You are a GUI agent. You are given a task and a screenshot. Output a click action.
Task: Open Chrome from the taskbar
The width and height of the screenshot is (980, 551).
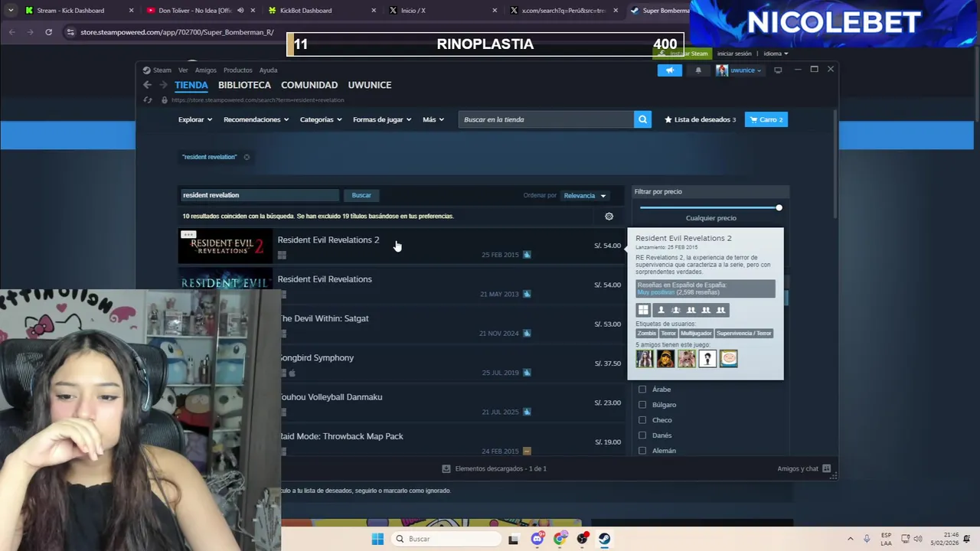click(x=560, y=539)
